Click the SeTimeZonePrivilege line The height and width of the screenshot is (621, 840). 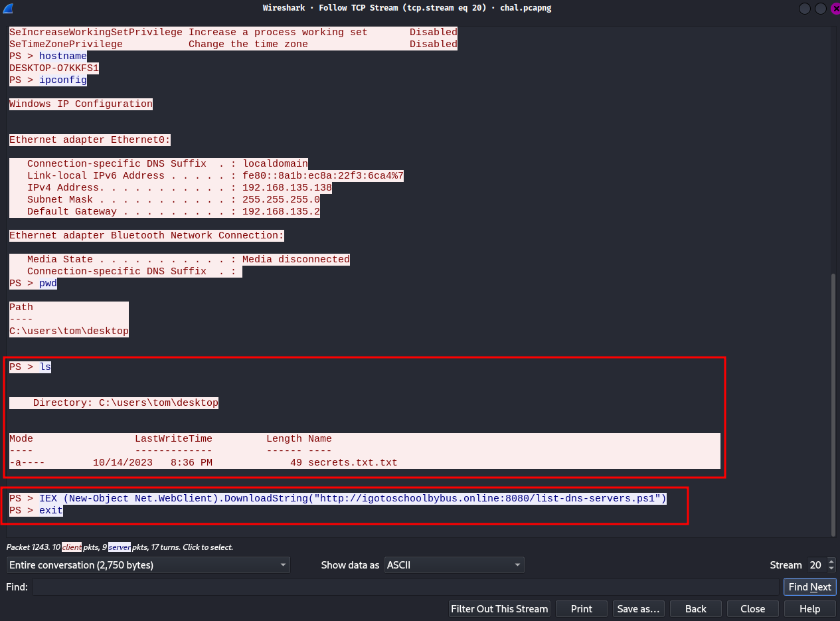point(233,44)
